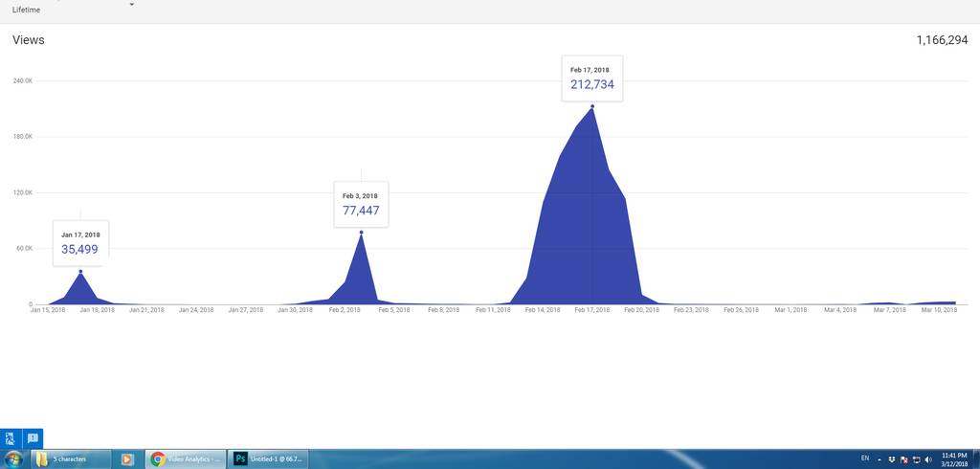The width and height of the screenshot is (980, 469).
Task: Open the Lifetime date range dropdown arrow
Action: click(x=131, y=5)
